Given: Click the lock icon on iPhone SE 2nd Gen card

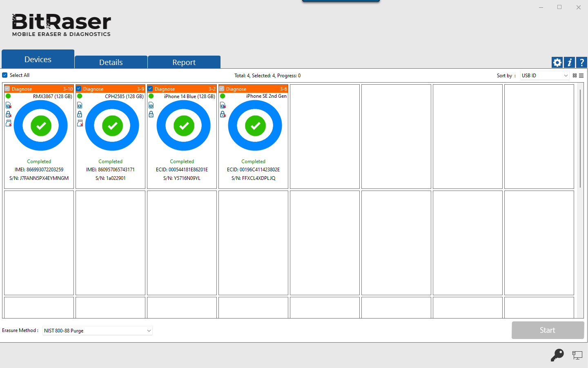Looking at the screenshot, I should (223, 114).
